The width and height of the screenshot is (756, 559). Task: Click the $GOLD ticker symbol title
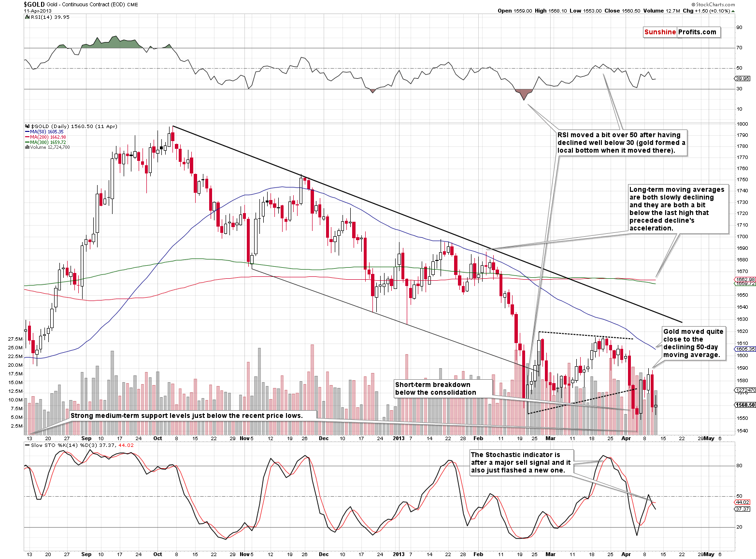[x=34, y=4]
